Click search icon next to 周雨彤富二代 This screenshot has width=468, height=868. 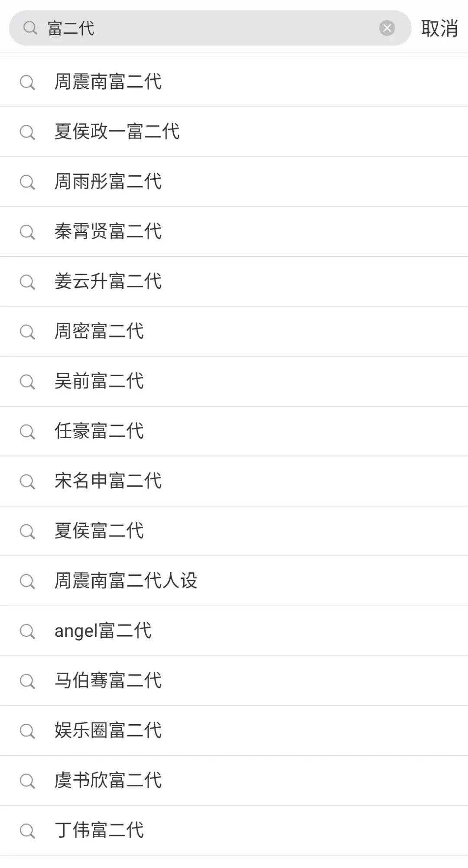point(27,182)
